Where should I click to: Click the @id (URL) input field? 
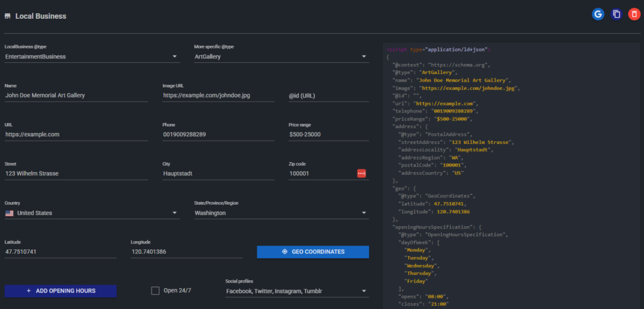328,95
